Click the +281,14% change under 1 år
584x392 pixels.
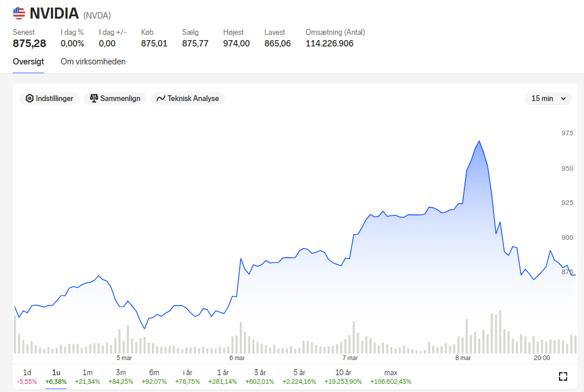click(223, 382)
